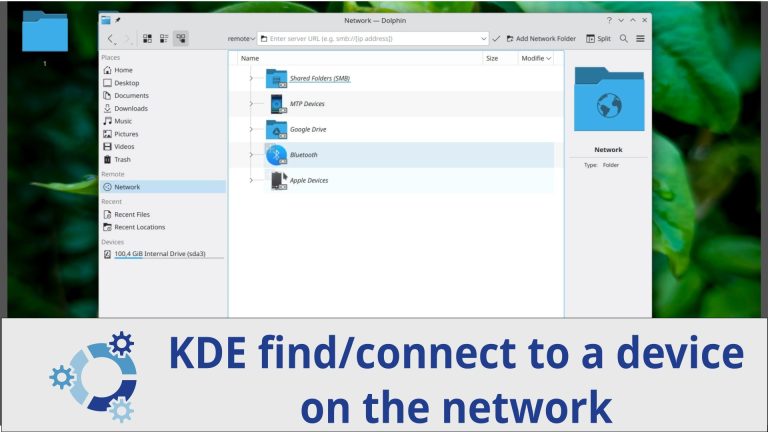The height and width of the screenshot is (432, 768).
Task: Click Google Drive folder icon
Action: tap(276, 129)
